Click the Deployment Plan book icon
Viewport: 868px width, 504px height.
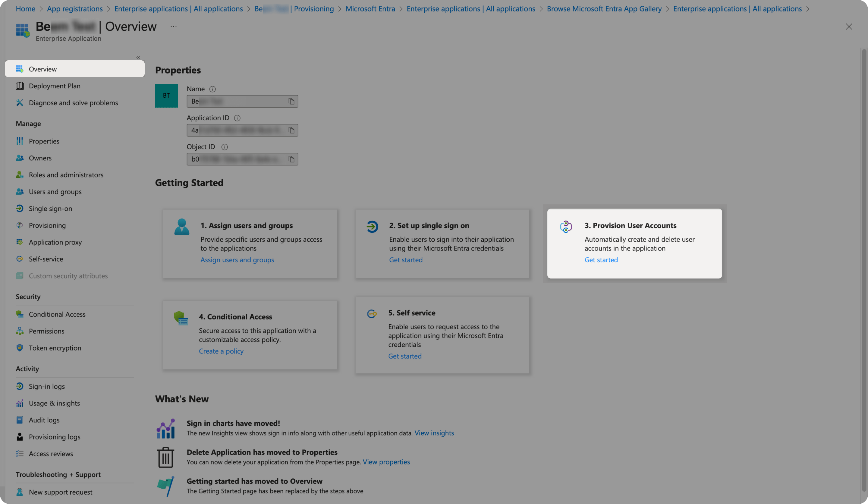coord(20,86)
